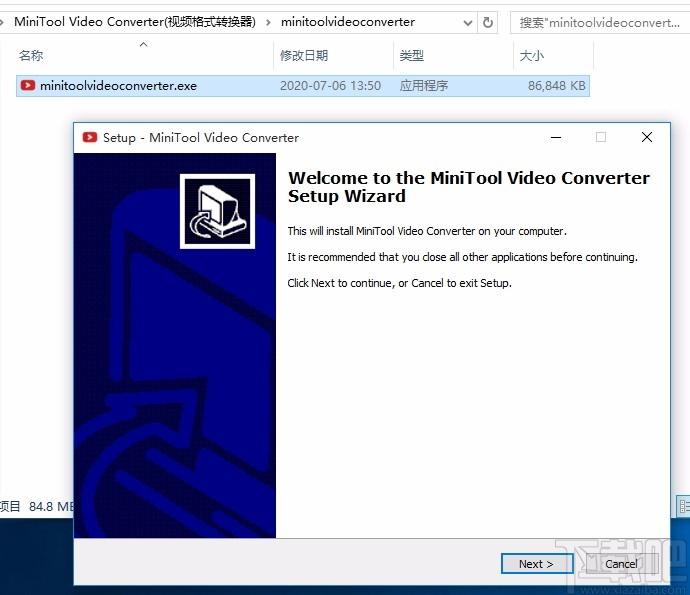Switch Explorer to details view icon
This screenshot has width=690, height=595.
(683, 506)
